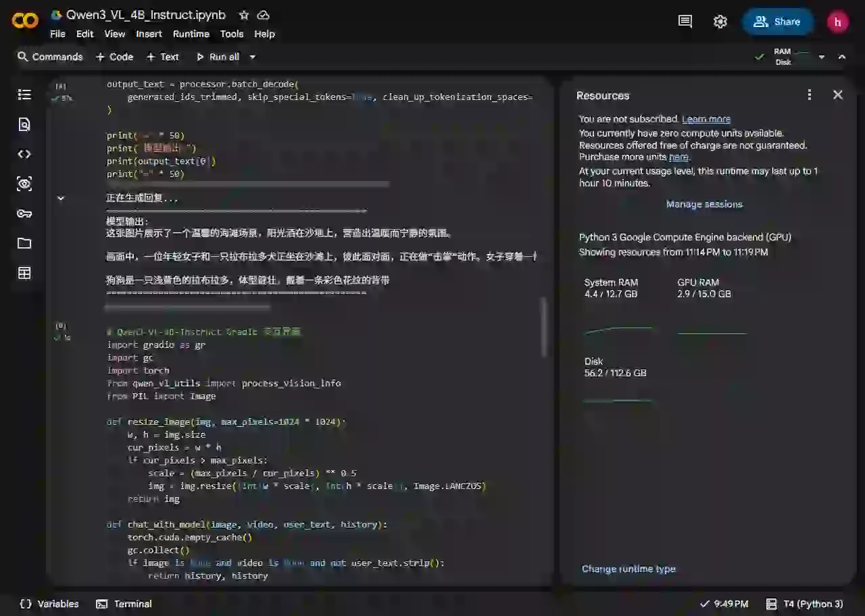
Task: Star the Qwen3_VL_4B_Instruct notebook
Action: coord(244,15)
